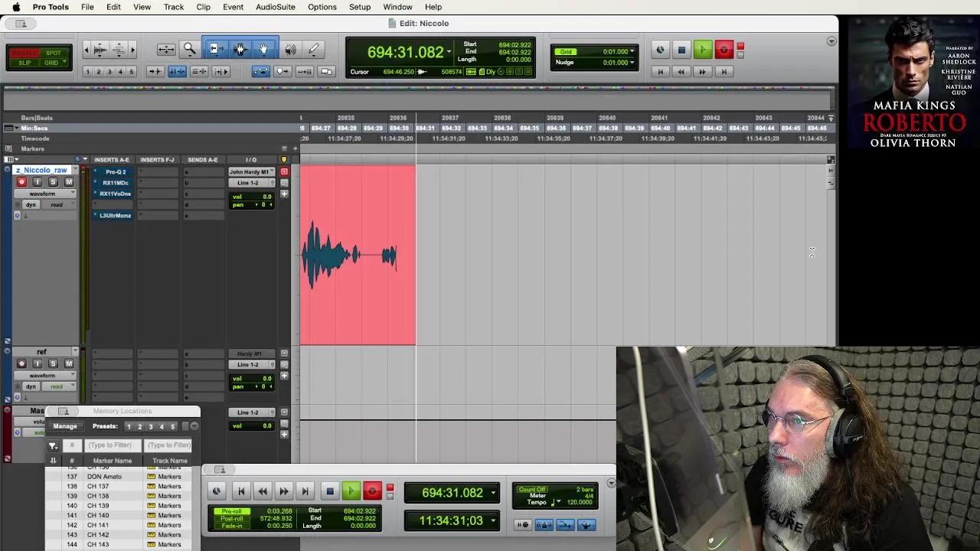Mute the z_Niccolo_raw track
Screen dimensions: 980x551
[69, 182]
